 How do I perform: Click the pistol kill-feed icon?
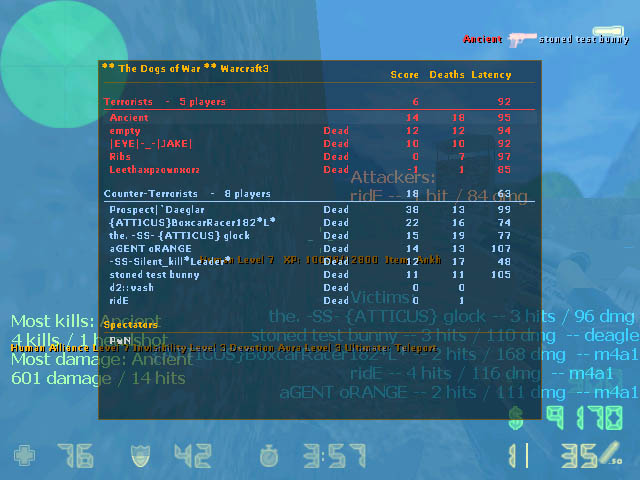[x=521, y=40]
